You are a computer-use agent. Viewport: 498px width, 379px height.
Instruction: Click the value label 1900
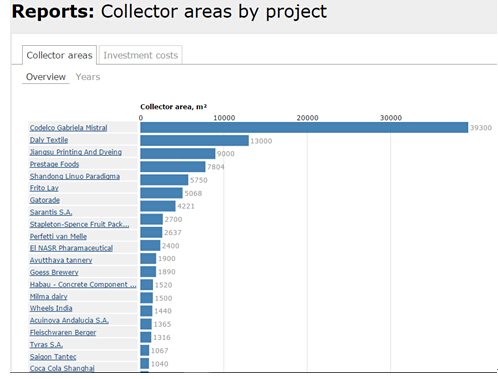point(167,259)
